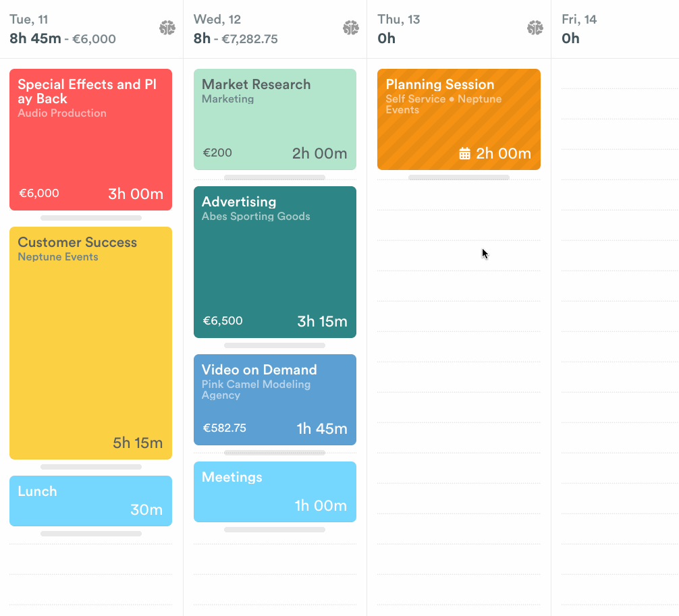This screenshot has height=616, width=679.
Task: Click the Fri, 14 day header
Action: coord(579,20)
